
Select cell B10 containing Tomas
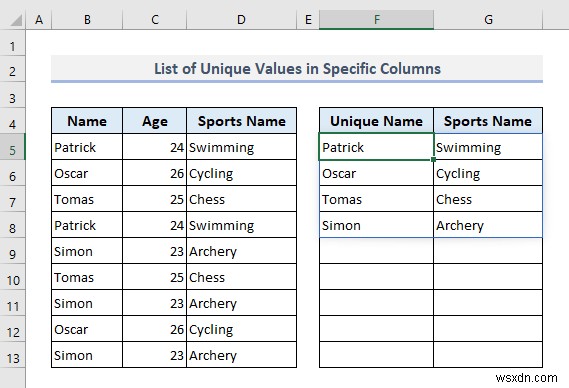click(x=87, y=277)
